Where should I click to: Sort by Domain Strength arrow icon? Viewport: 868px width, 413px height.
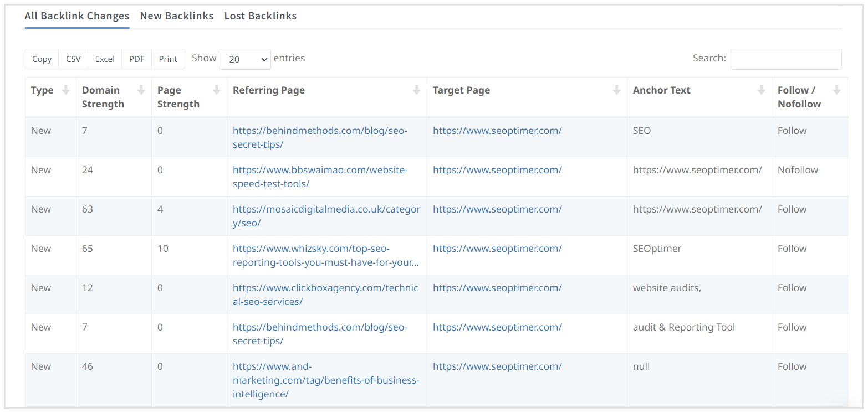tap(141, 90)
